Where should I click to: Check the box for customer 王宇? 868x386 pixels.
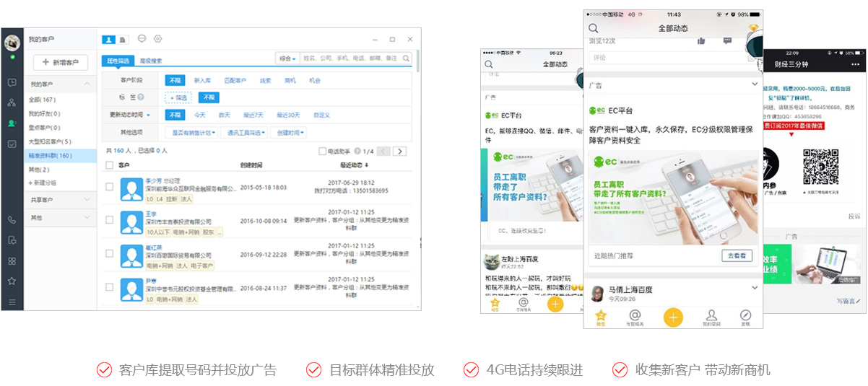(x=109, y=221)
